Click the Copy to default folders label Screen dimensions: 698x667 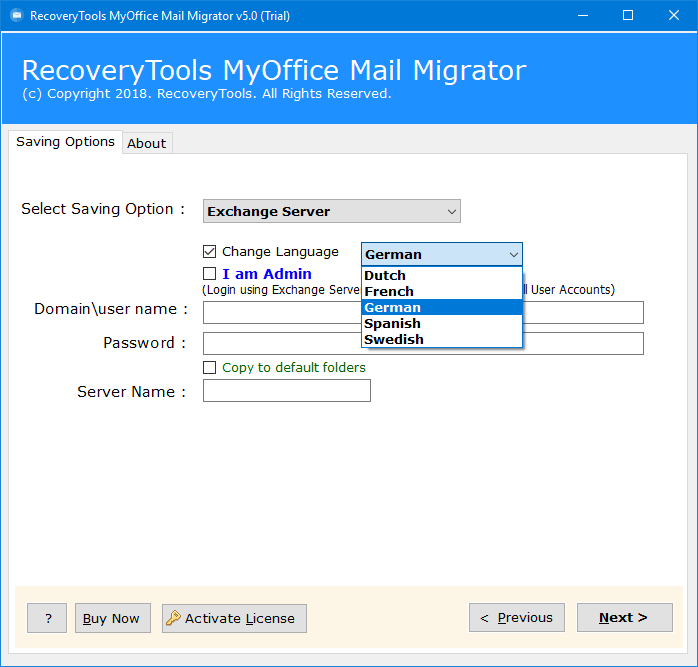tap(294, 367)
